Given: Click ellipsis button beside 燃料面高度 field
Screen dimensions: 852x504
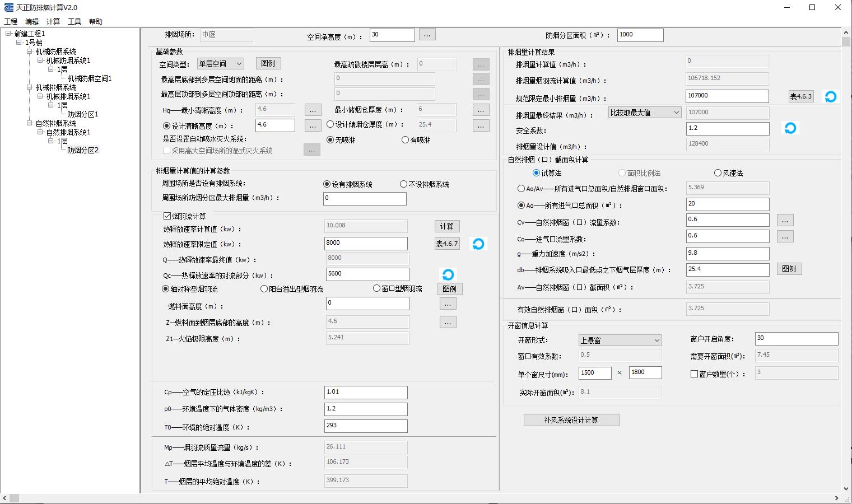Looking at the screenshot, I should (447, 304).
